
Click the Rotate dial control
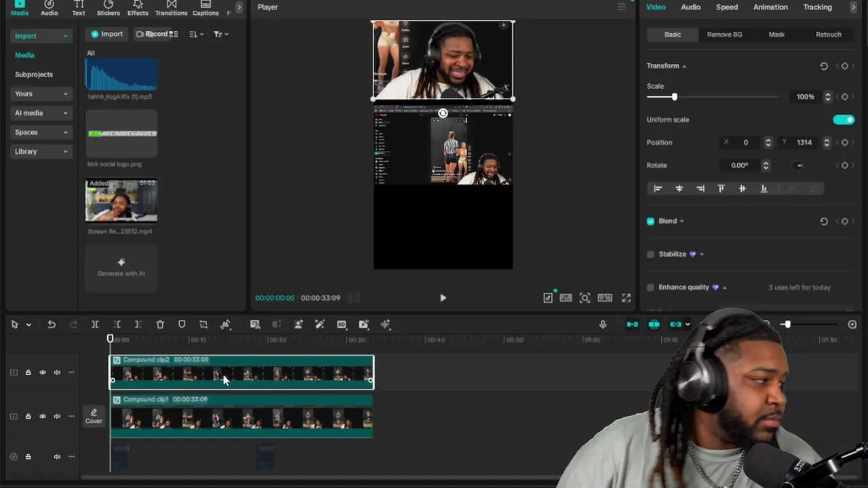pos(800,165)
